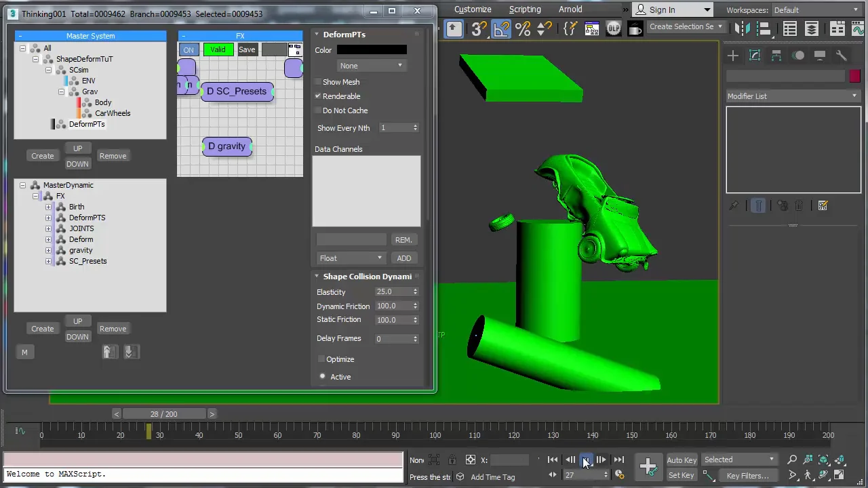Viewport: 868px width, 488px height.
Task: Open the Arnold menu
Action: pyautogui.click(x=570, y=9)
